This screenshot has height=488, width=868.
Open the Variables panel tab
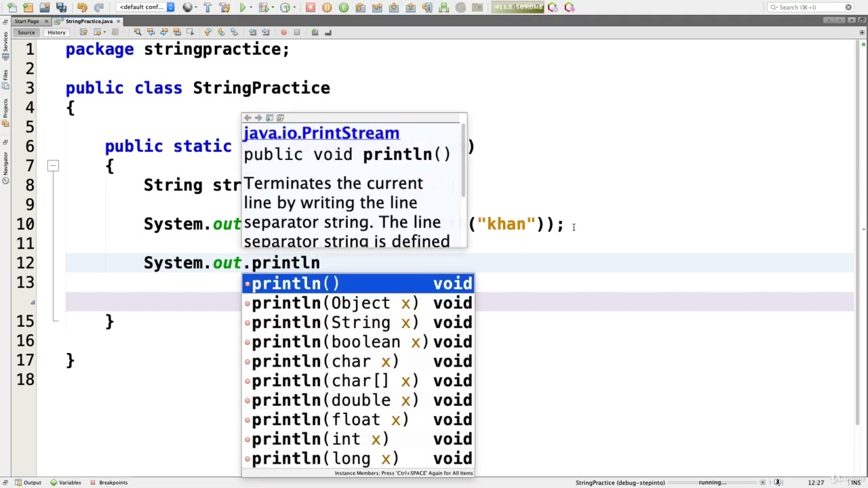click(65, 483)
